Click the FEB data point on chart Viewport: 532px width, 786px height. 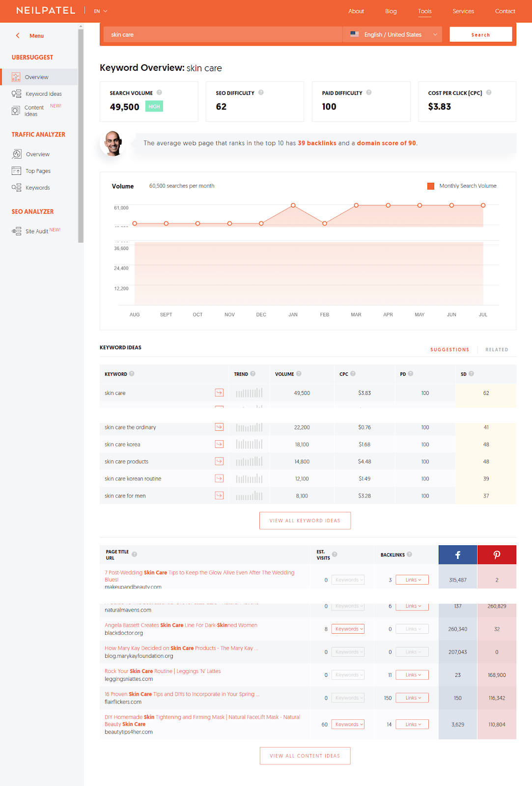325,224
